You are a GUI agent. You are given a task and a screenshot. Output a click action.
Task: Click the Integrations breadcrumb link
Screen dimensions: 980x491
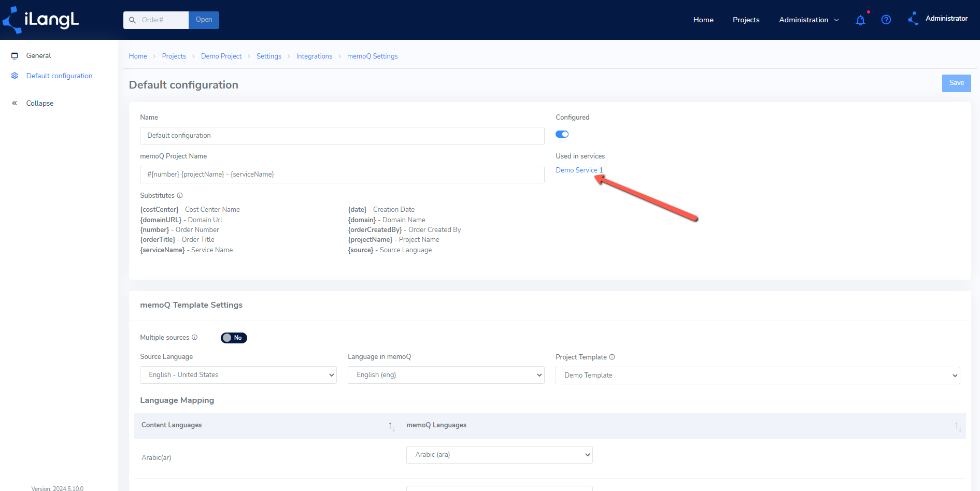pos(314,56)
